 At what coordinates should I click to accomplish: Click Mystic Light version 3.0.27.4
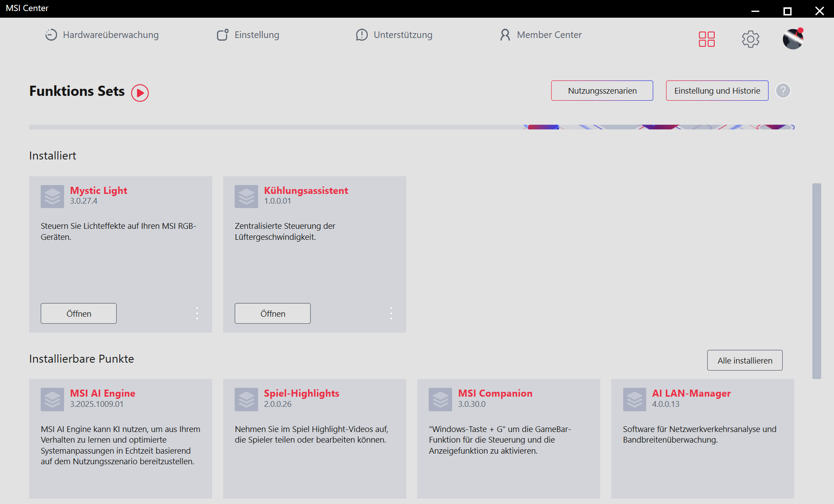pyautogui.click(x=84, y=201)
